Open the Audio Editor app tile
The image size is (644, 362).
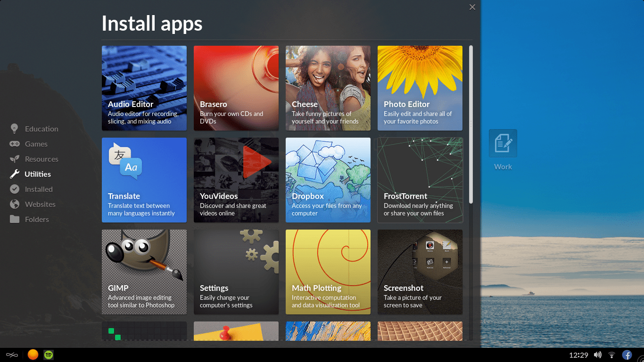(144, 88)
